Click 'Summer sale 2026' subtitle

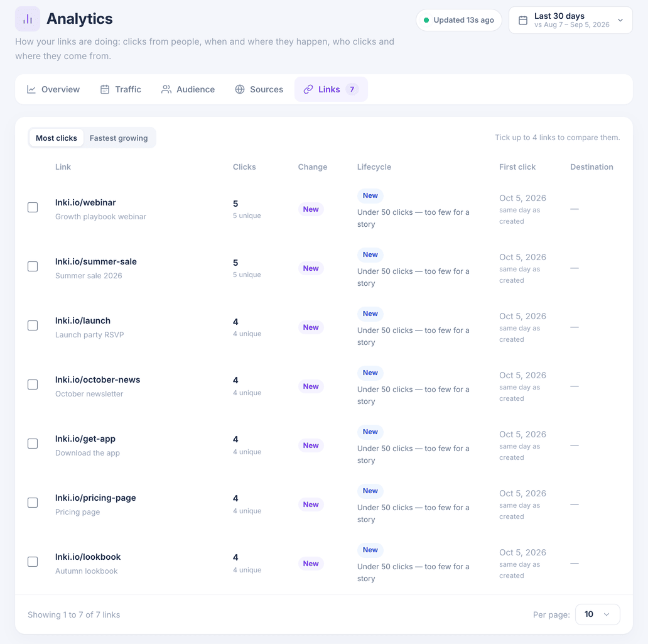(89, 276)
